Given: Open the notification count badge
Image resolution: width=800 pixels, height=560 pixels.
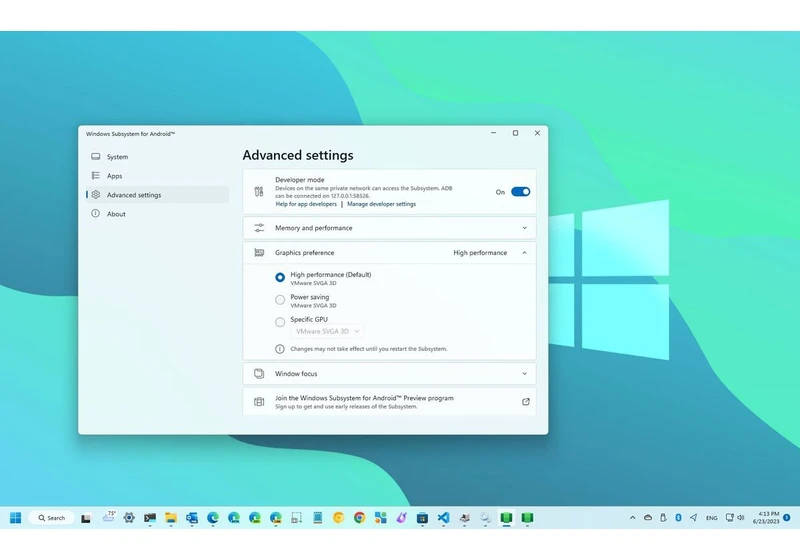Looking at the screenshot, I should [787, 518].
